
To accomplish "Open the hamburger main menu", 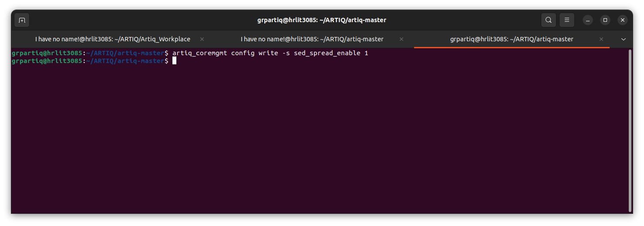I will [x=567, y=20].
